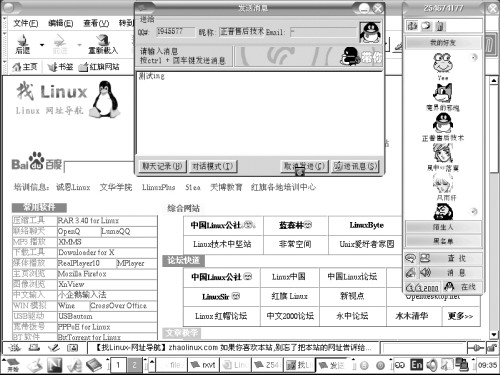The image size is (500, 375).
Task: Click the volume speaker icon in the system tray
Action: tap(432, 365)
